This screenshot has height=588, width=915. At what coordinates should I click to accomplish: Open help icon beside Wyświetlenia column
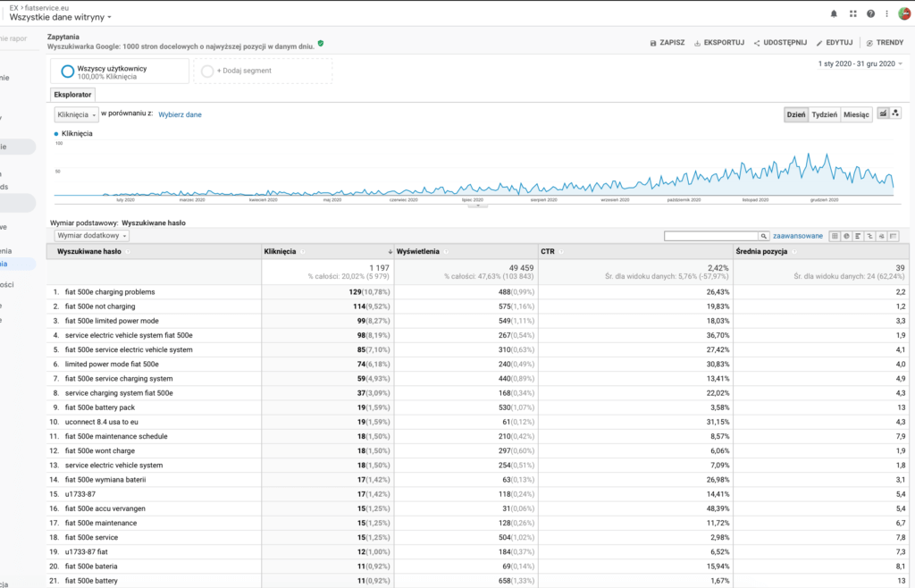446,252
